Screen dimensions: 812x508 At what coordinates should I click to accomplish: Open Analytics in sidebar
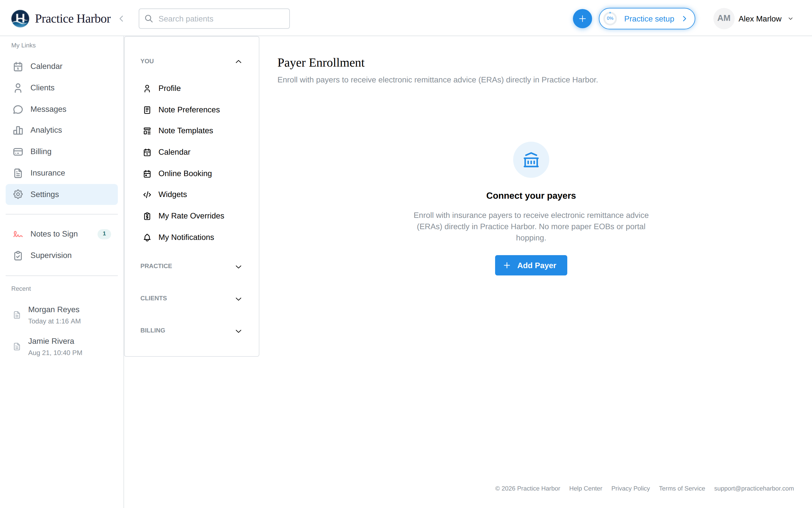point(62,130)
